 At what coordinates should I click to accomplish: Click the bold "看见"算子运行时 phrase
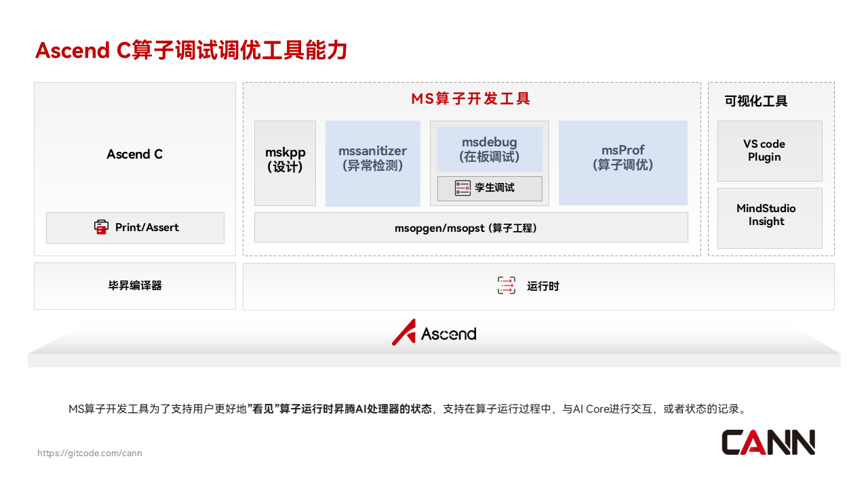pos(290,409)
